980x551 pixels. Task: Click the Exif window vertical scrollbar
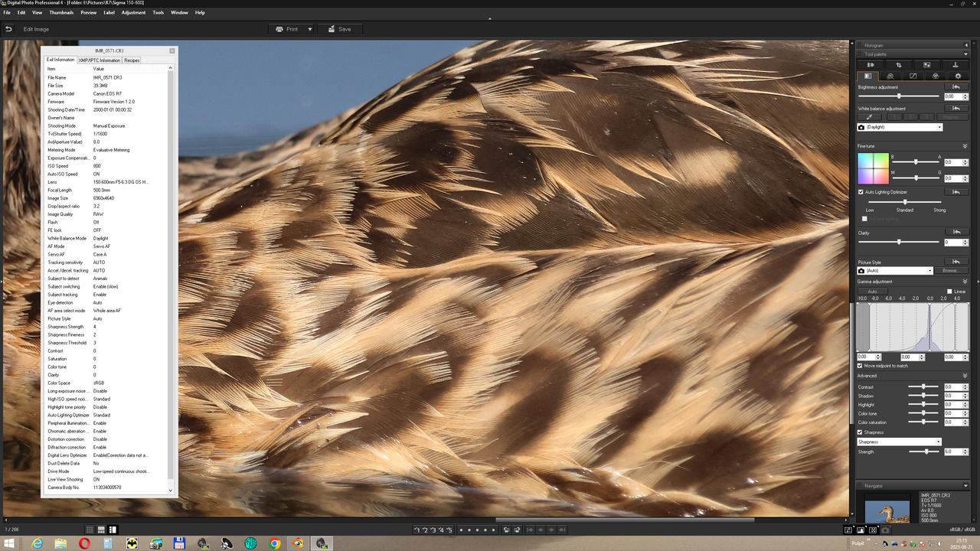point(171,279)
